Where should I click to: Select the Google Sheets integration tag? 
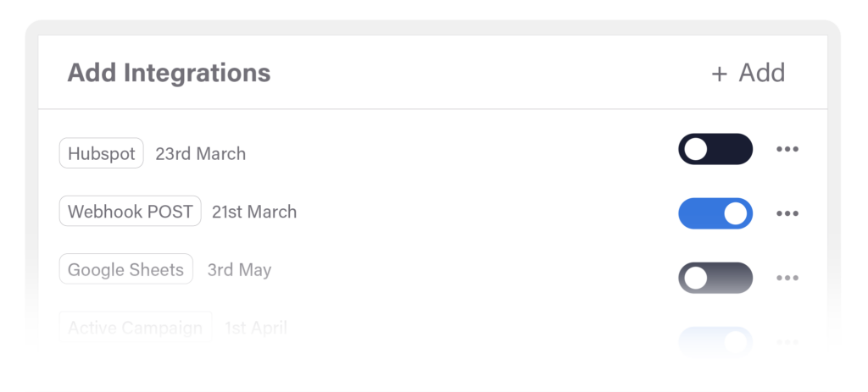coord(125,270)
